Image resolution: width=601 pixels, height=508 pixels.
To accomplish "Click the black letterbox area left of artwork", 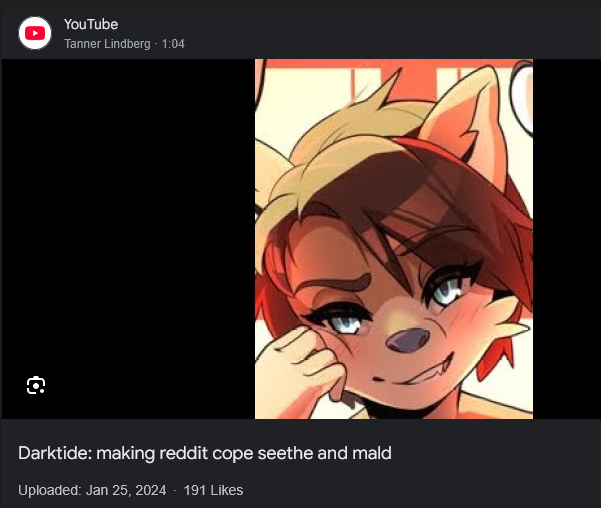I will click(x=128, y=239).
